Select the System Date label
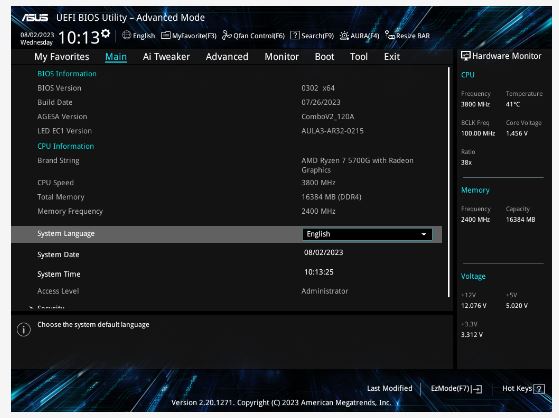 (58, 255)
